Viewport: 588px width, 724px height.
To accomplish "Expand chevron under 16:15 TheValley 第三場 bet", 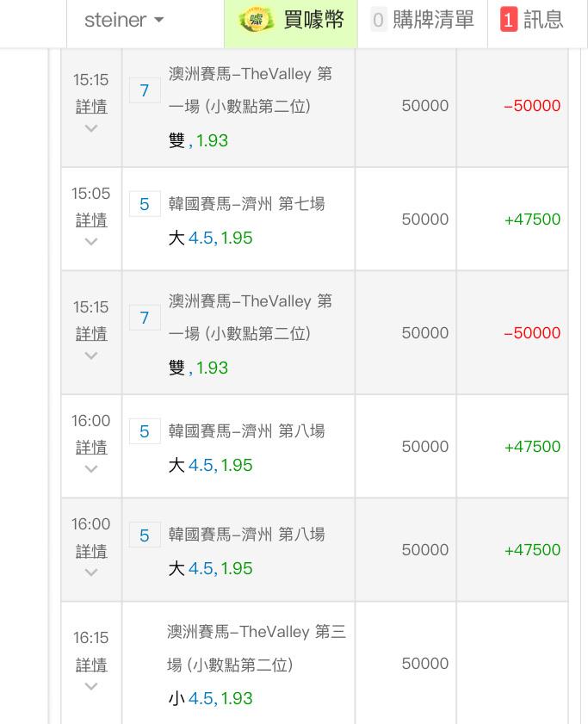I will [x=91, y=687].
